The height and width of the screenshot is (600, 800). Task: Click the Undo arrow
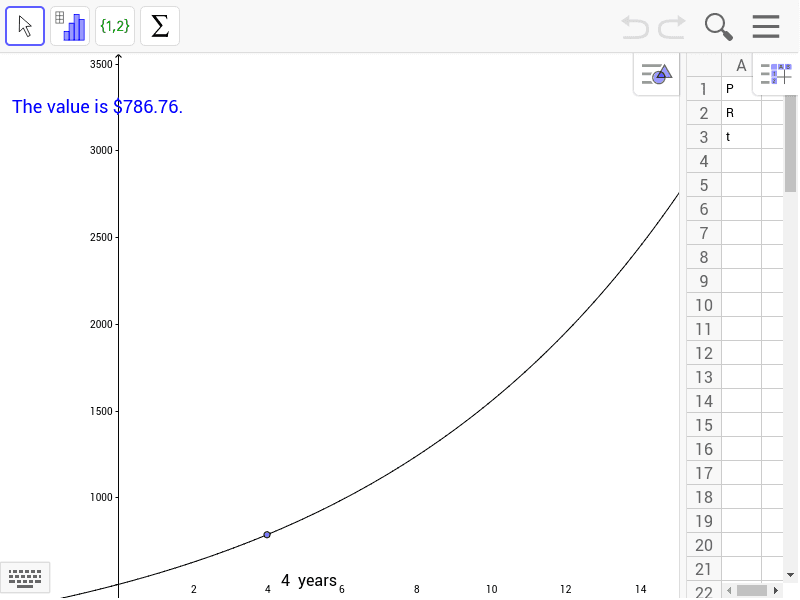(634, 26)
